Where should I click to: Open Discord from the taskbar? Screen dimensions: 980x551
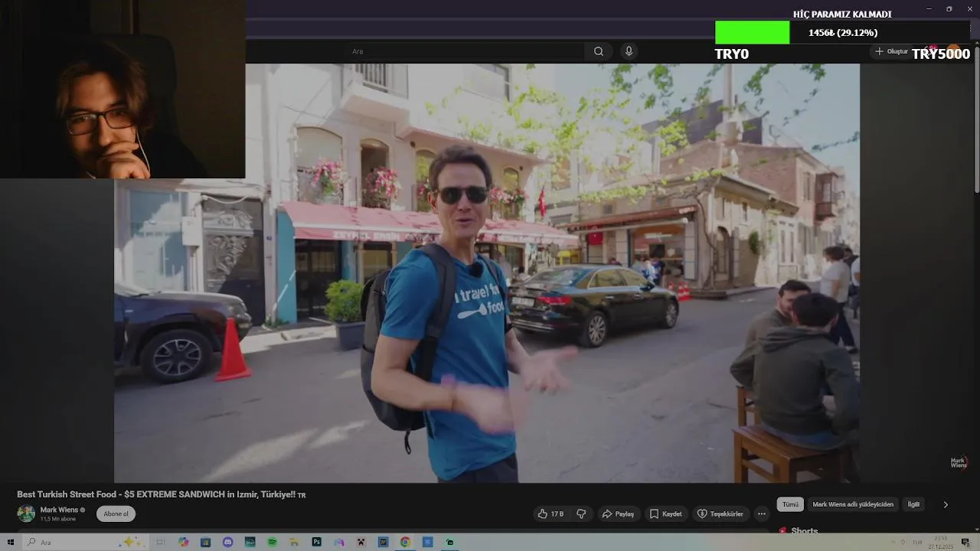[x=227, y=542]
